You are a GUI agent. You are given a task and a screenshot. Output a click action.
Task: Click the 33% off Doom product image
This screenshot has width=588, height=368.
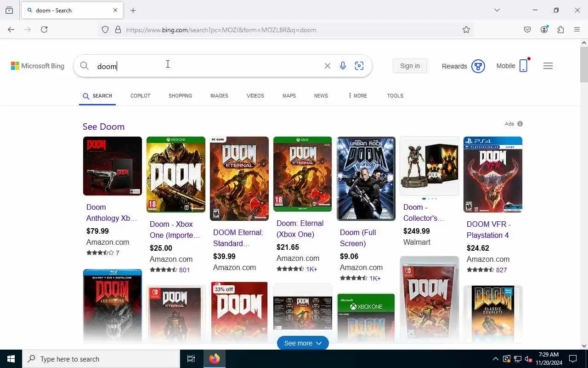(239, 312)
